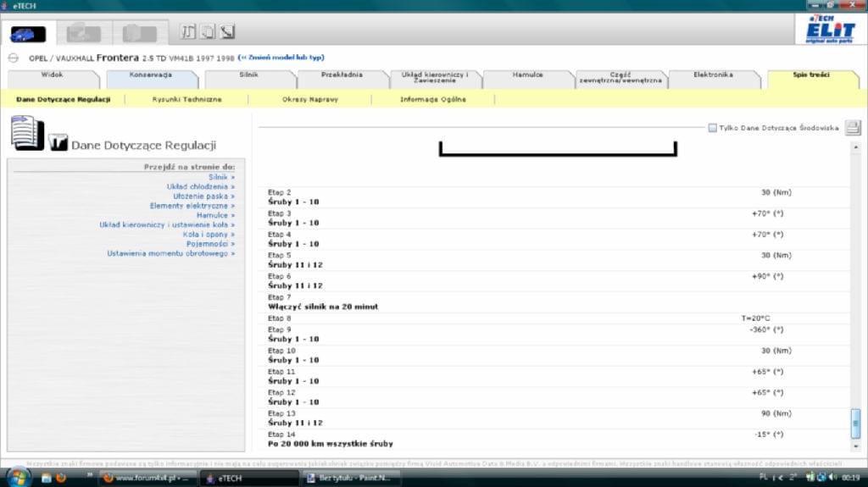The image size is (868, 487).
Task: Click the third toolbar icon with diagonal arrow
Action: (x=227, y=31)
